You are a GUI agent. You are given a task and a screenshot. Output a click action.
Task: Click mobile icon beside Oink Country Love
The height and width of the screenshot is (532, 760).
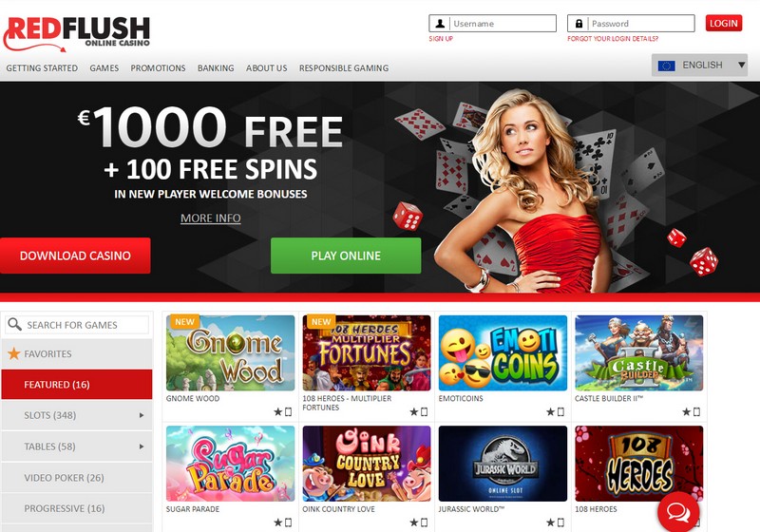[x=425, y=522]
